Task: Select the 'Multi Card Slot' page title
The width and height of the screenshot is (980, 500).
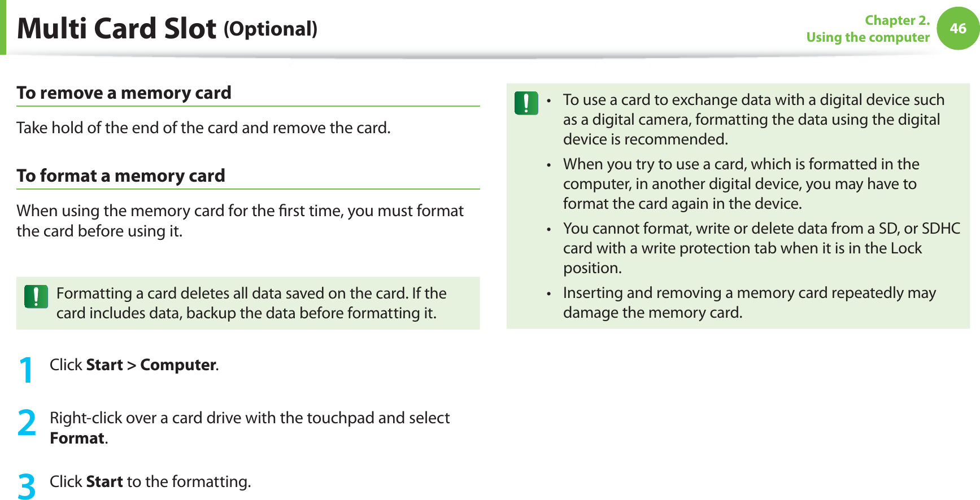Action: (117, 28)
